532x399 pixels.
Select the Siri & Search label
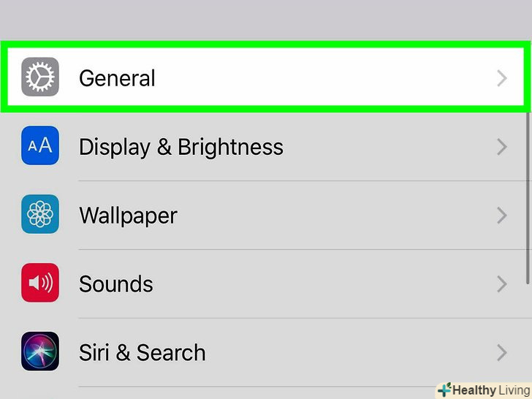[x=142, y=352]
